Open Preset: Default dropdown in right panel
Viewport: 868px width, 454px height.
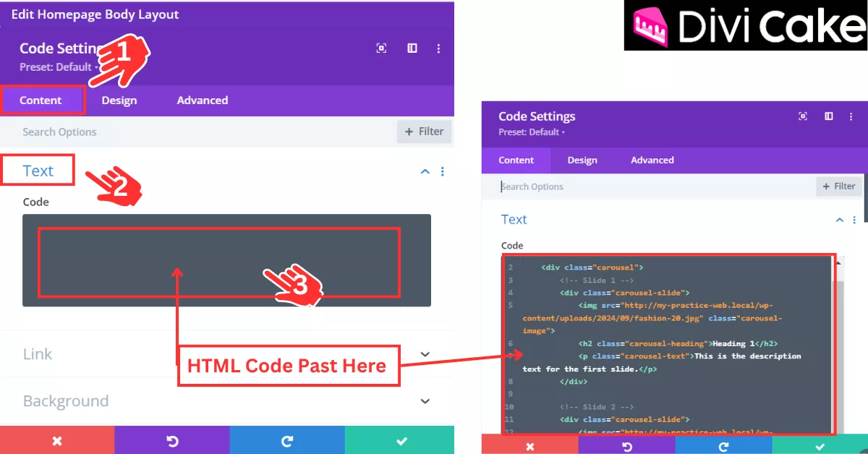pyautogui.click(x=532, y=132)
